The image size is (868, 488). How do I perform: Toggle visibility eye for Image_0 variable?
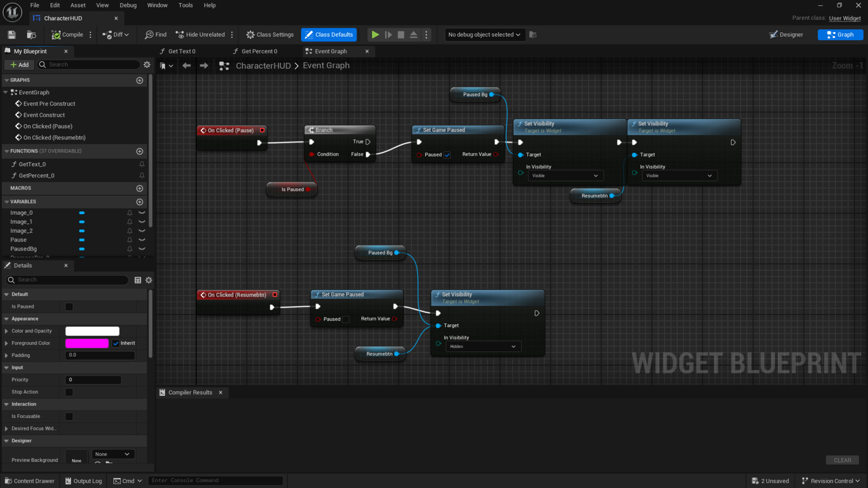coord(142,213)
